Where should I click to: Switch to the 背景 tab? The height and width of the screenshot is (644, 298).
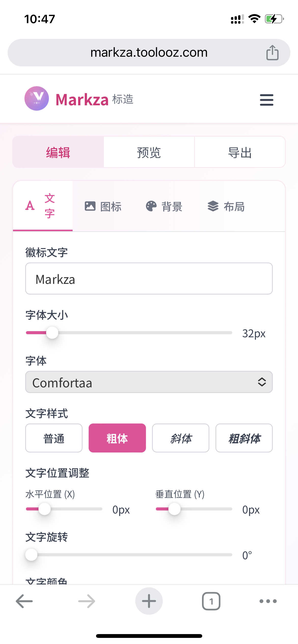point(164,206)
